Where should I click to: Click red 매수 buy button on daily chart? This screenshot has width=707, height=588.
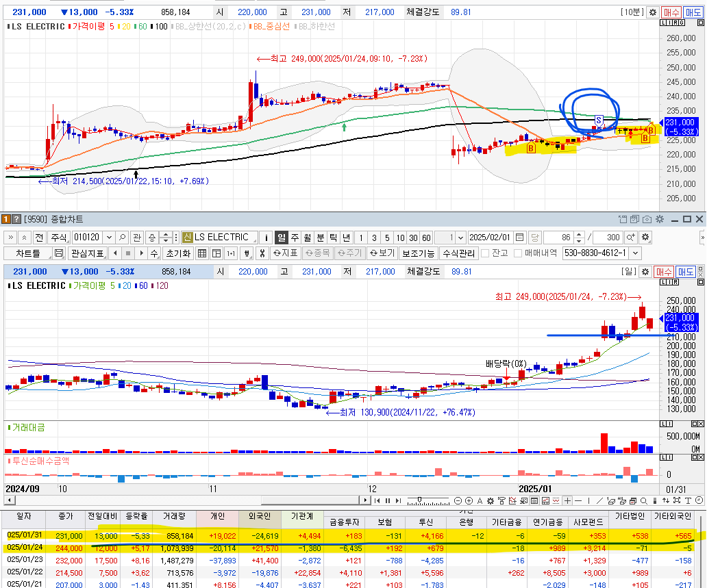point(664,272)
